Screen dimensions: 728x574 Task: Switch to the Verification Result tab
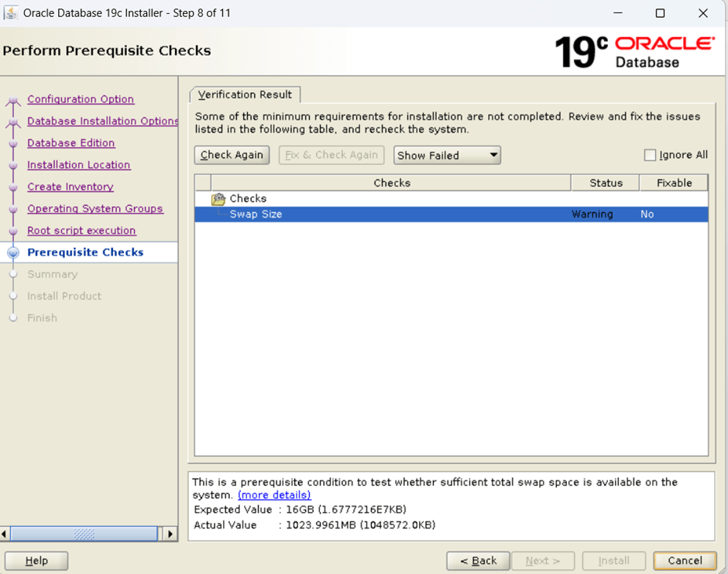tap(245, 95)
